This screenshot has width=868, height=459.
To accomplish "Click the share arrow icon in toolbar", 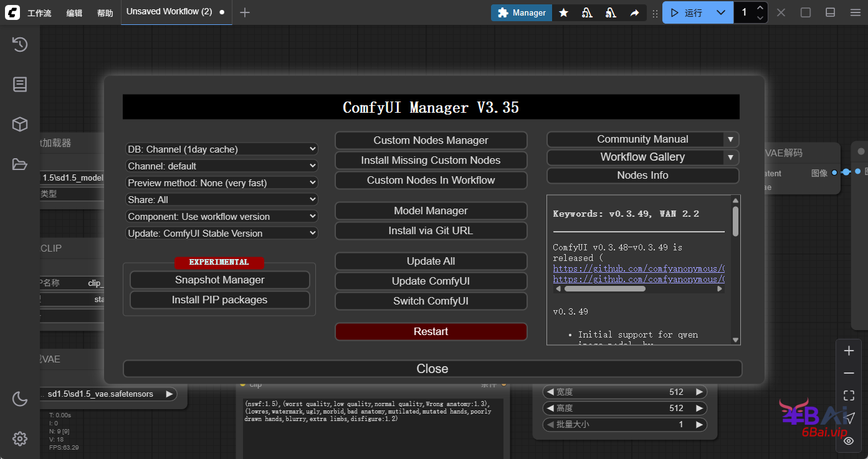I will tap(634, 12).
